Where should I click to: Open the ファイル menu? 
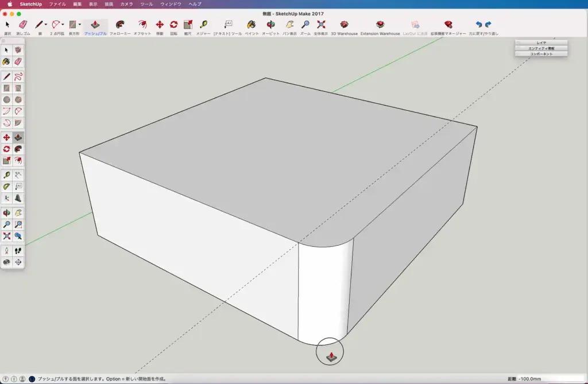click(57, 4)
